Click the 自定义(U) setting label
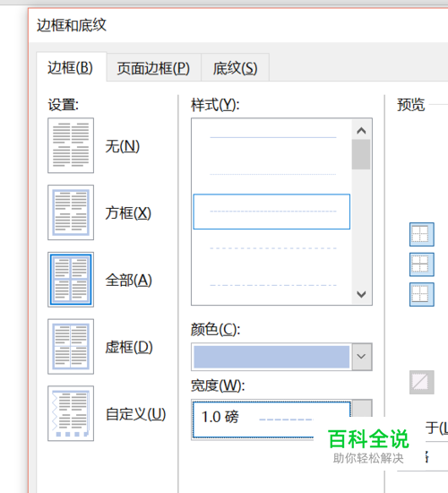Viewport: 448px width, 493px height. tap(136, 414)
